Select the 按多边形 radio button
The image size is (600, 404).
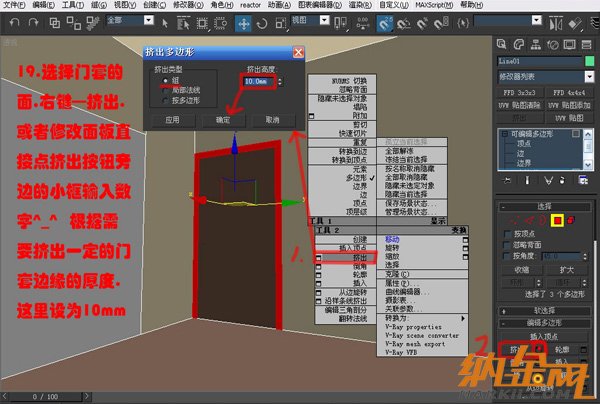point(165,100)
